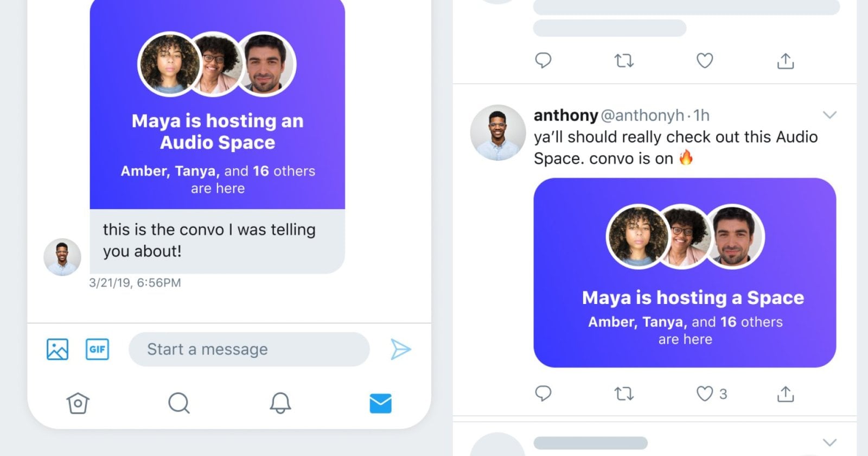Screen dimensions: 868x456
Task: Expand options chevron on anthony's tweet
Action: click(x=829, y=115)
